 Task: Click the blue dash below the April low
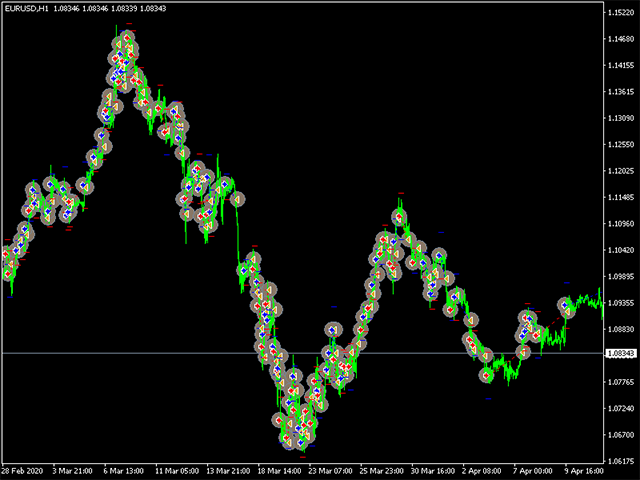tap(488, 398)
